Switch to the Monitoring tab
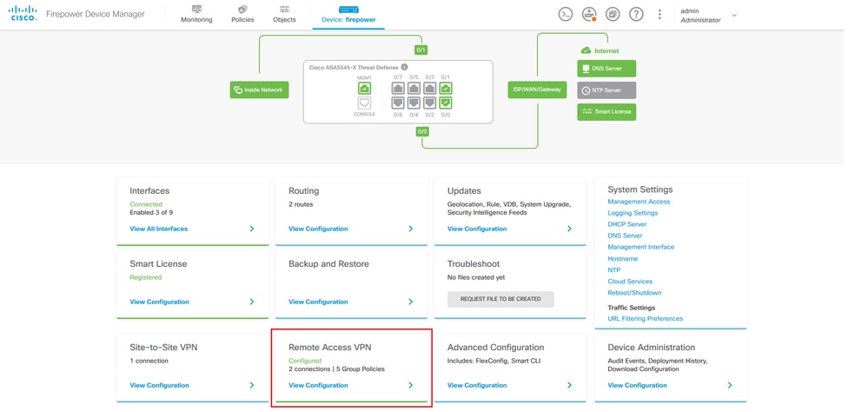 pos(196,15)
